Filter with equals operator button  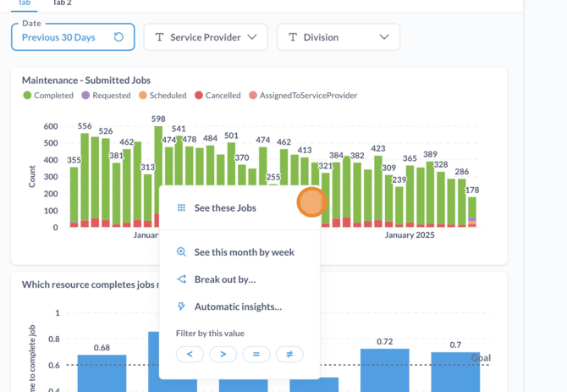point(256,354)
